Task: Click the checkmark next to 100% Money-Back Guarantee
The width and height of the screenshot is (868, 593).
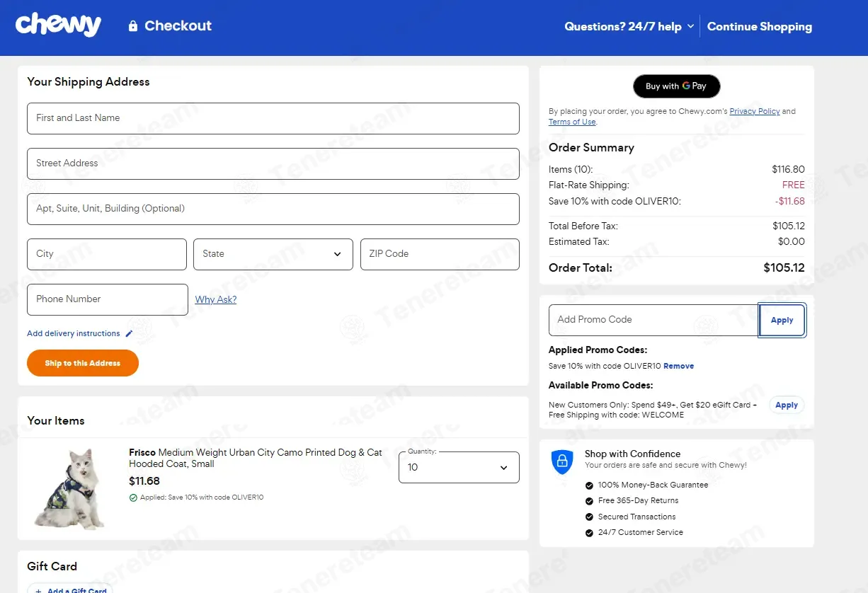Action: 589,485
